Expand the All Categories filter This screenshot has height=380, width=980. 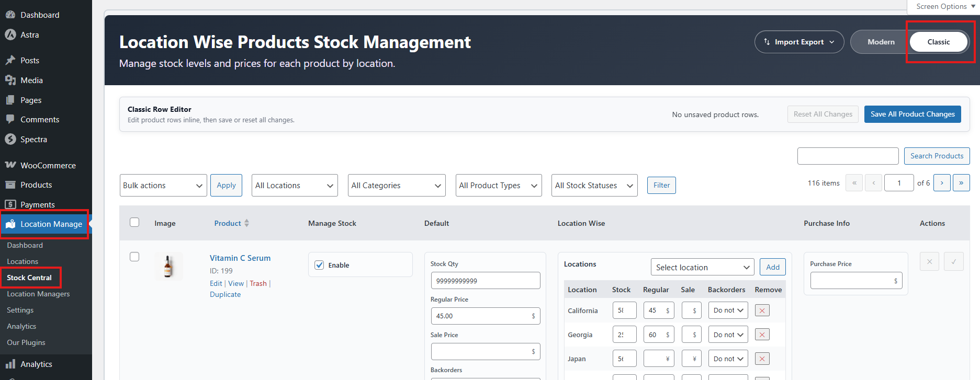click(x=396, y=186)
